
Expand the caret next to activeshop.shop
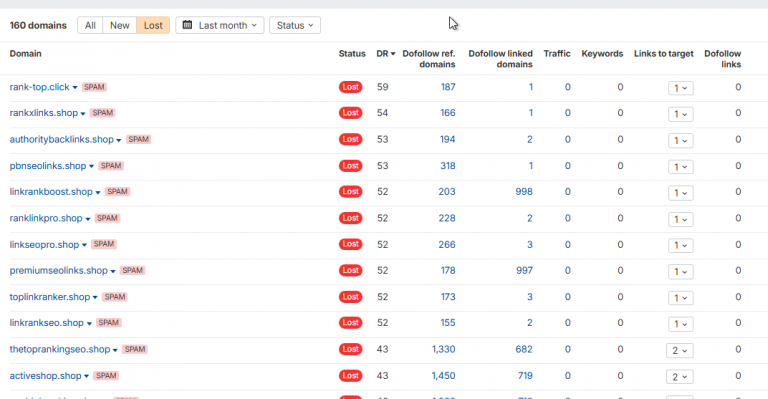[x=86, y=376]
